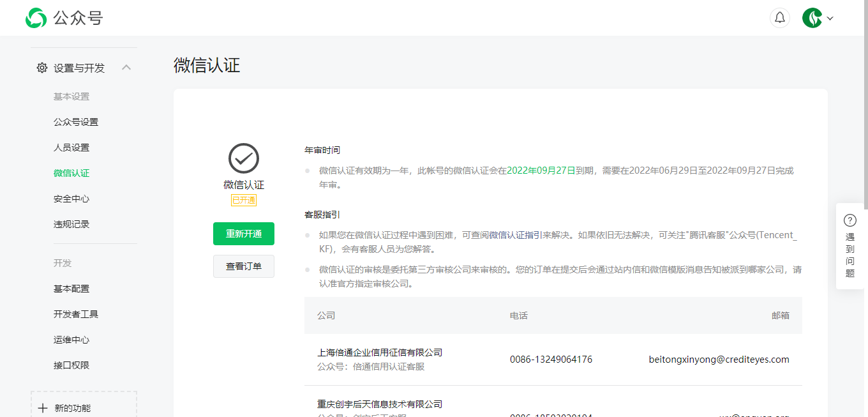Click the 重新开通 green button
Viewport: 868px width, 417px height.
[x=244, y=234]
